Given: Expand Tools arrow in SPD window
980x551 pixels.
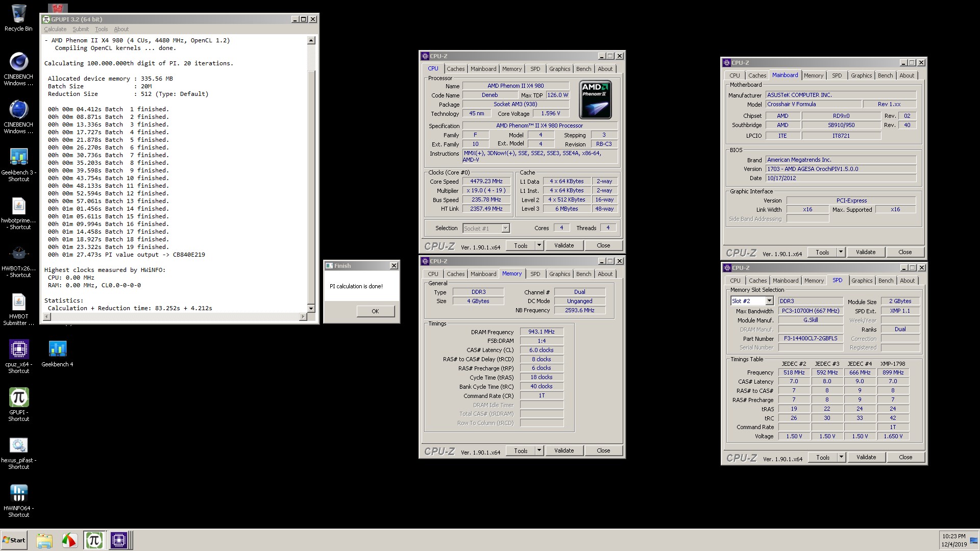Looking at the screenshot, I should 841,457.
